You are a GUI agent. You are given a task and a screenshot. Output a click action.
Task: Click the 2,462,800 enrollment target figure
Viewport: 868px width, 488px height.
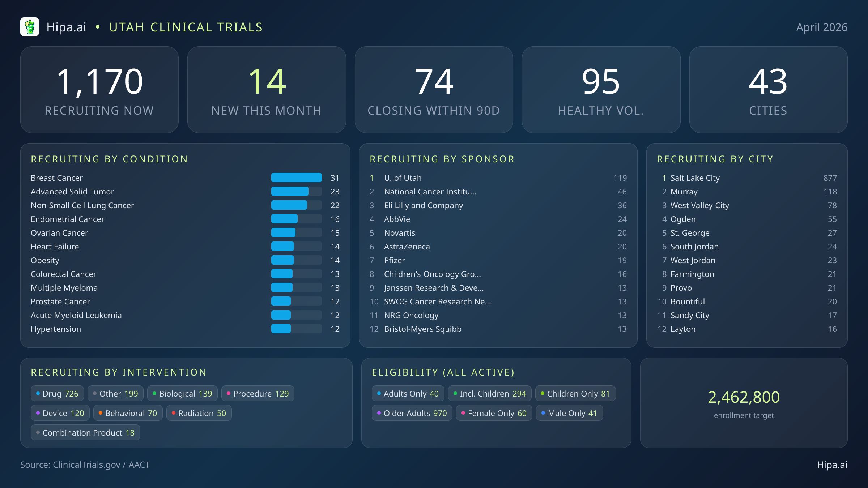744,397
